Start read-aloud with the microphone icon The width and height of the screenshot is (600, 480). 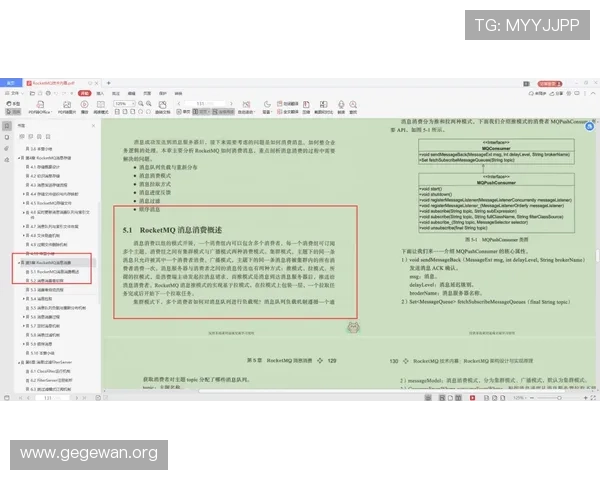coord(341,107)
